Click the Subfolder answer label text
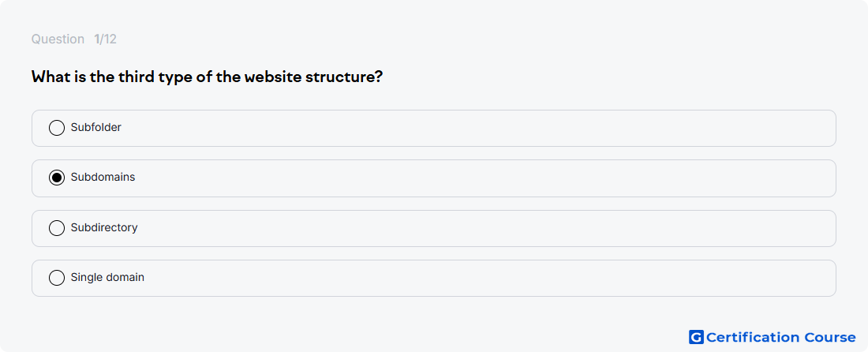Screen dimensions: 868x352 (95, 127)
